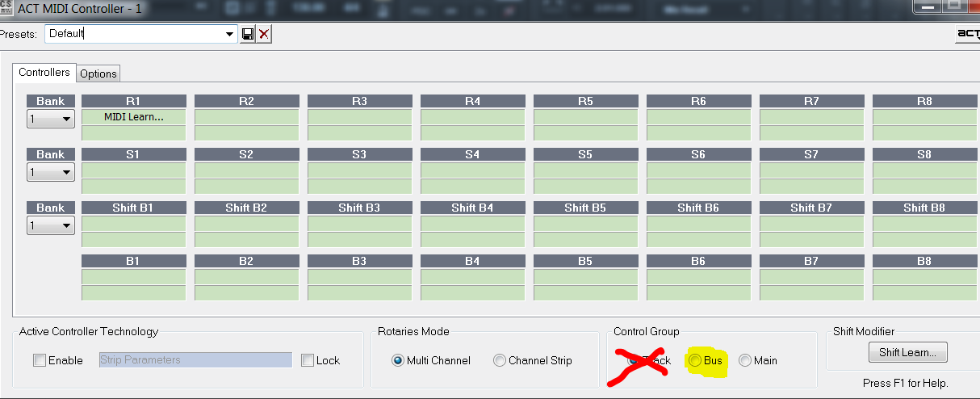Enable Active Controller Technology checkbox
980x399 pixels.
tap(40, 360)
